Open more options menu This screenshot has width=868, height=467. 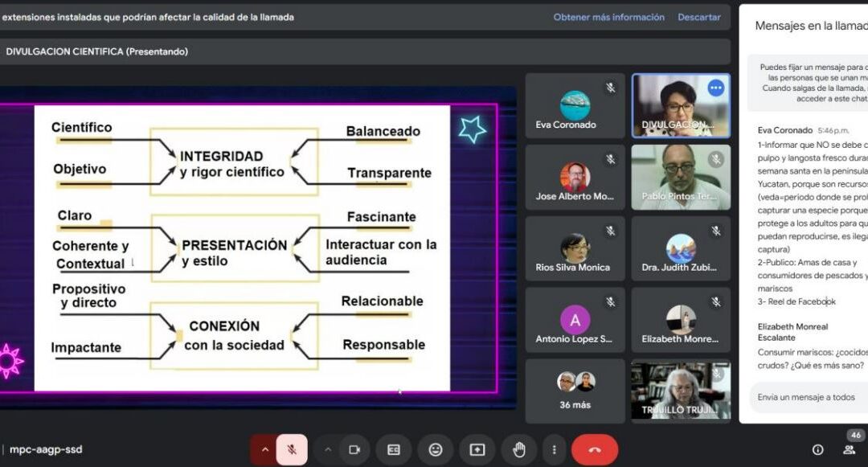[x=553, y=450]
